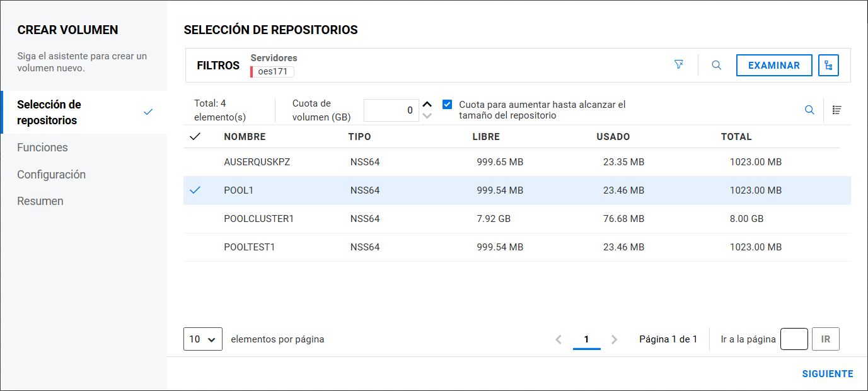Image resolution: width=868 pixels, height=391 pixels.
Task: Open the tree view icon next to Examinar
Action: (x=828, y=65)
